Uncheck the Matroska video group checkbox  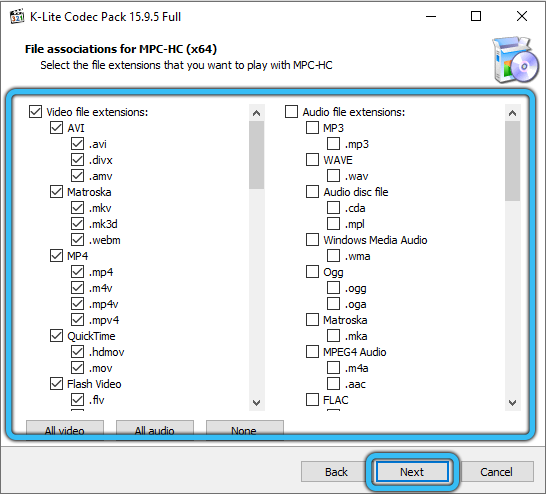pos(56,192)
